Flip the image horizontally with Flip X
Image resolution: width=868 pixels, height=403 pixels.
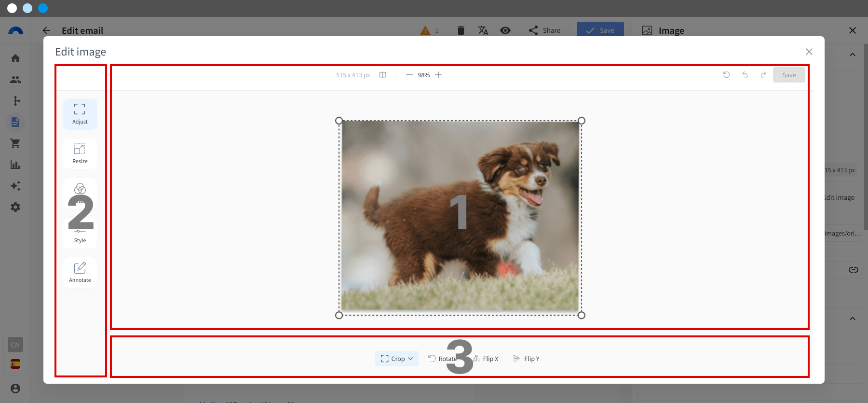(x=486, y=359)
